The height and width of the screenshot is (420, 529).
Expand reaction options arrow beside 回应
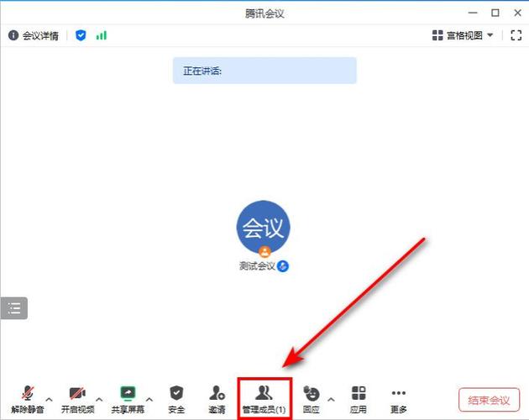pos(332,399)
